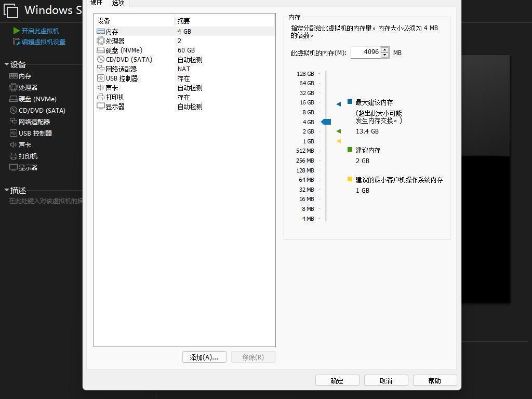
Task: Open help with 帮助 button
Action: click(x=435, y=381)
